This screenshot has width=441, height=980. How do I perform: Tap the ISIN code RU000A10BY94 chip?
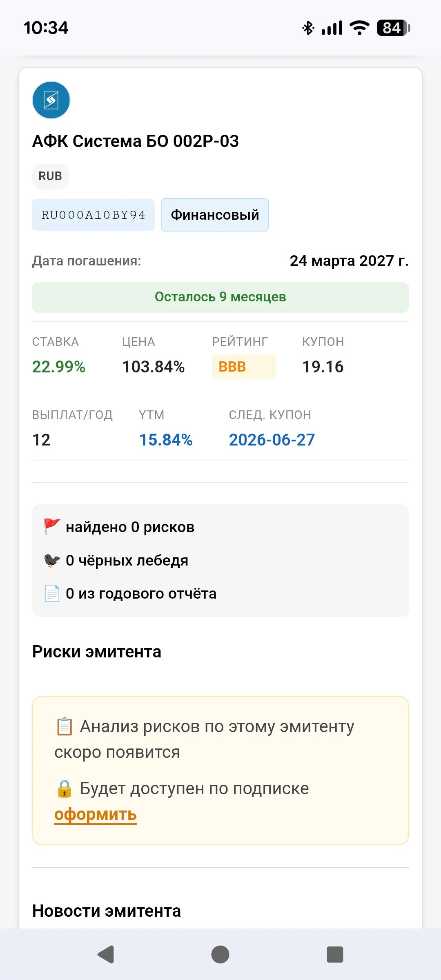click(94, 215)
